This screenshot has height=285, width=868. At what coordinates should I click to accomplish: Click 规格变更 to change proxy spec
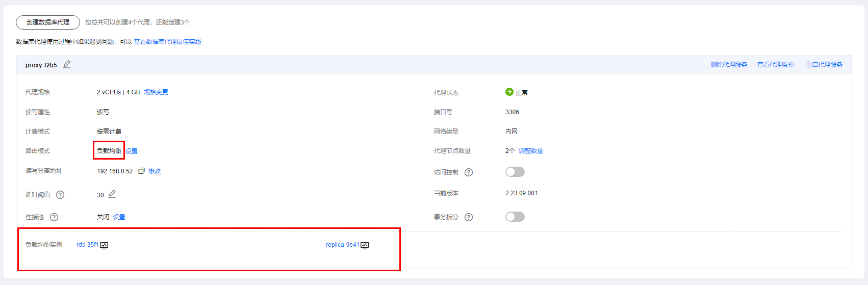point(156,92)
